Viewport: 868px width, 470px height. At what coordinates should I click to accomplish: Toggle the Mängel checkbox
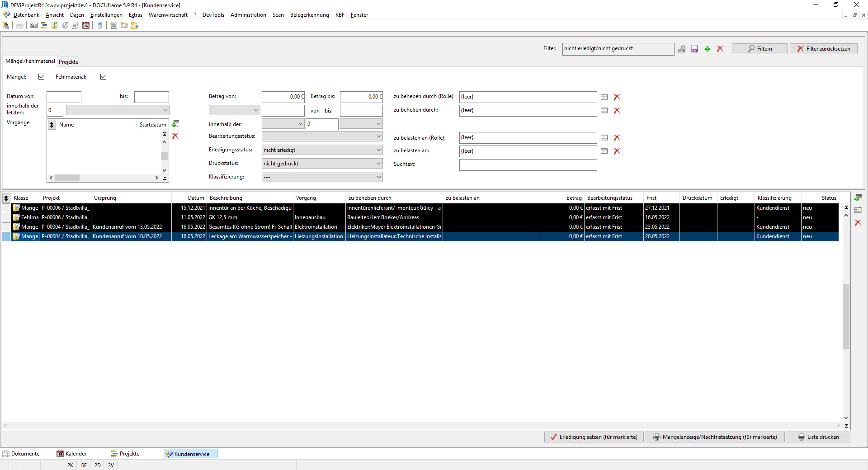click(42, 77)
